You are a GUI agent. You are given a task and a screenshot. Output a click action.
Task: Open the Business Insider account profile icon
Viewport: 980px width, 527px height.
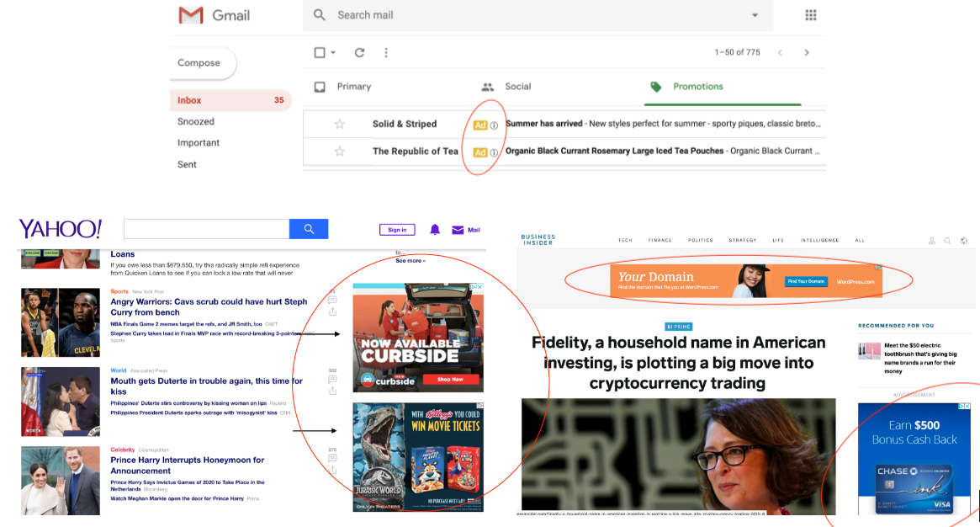[932, 241]
